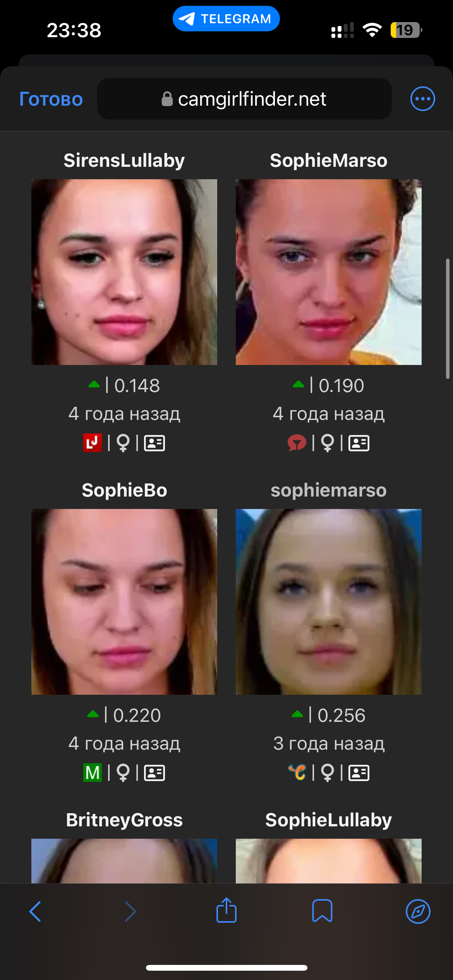Open the SophieBo name link
453x980 pixels.
(x=124, y=490)
